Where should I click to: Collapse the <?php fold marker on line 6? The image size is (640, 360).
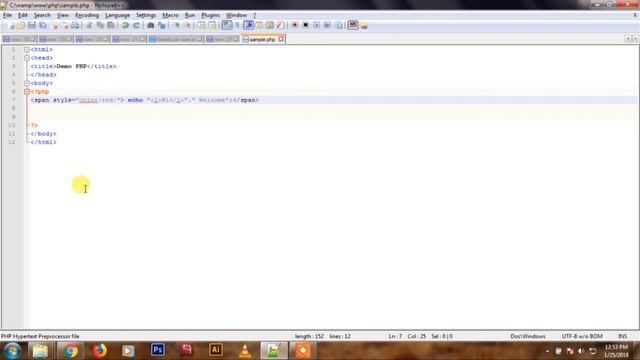click(27, 91)
